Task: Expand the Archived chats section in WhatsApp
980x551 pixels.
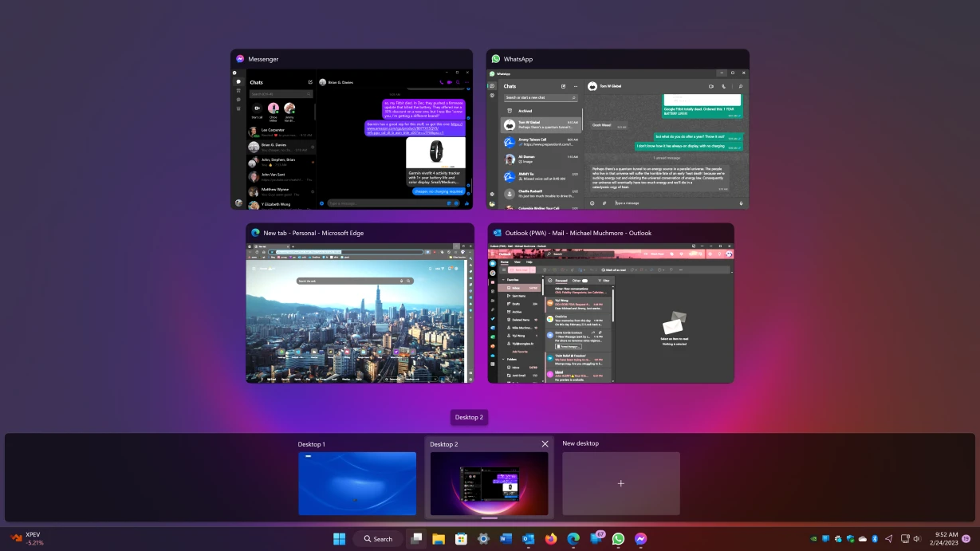Action: click(x=524, y=111)
